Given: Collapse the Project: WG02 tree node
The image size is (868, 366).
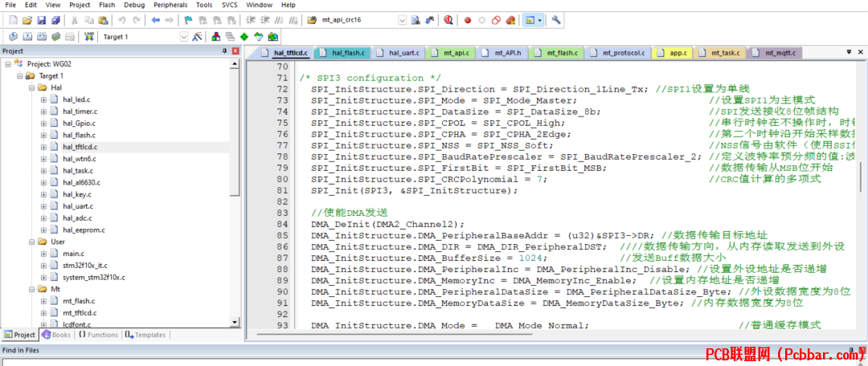Looking at the screenshot, I should tap(8, 63).
